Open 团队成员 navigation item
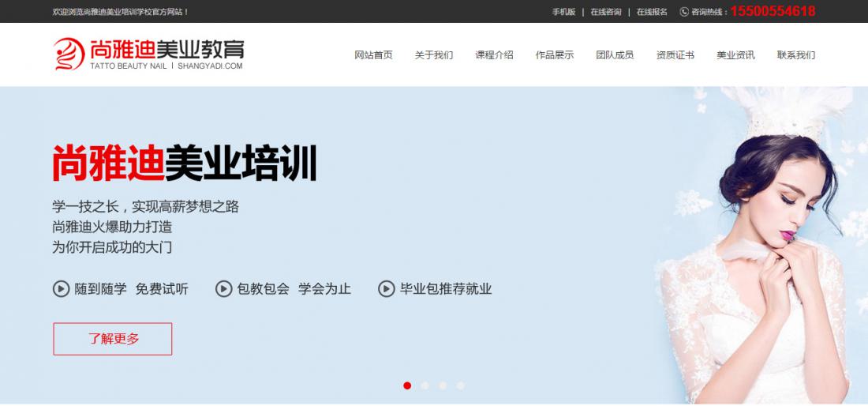 point(615,55)
